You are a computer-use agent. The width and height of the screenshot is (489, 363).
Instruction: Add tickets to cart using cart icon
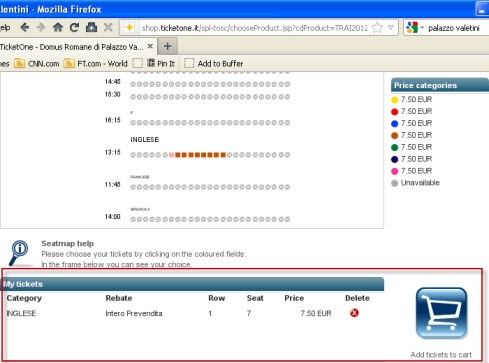point(441,313)
